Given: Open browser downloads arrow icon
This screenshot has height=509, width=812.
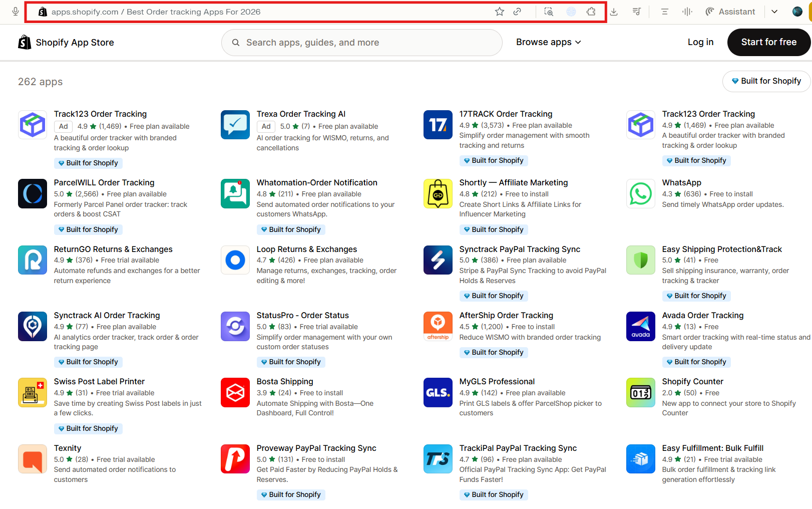Looking at the screenshot, I should pos(614,12).
